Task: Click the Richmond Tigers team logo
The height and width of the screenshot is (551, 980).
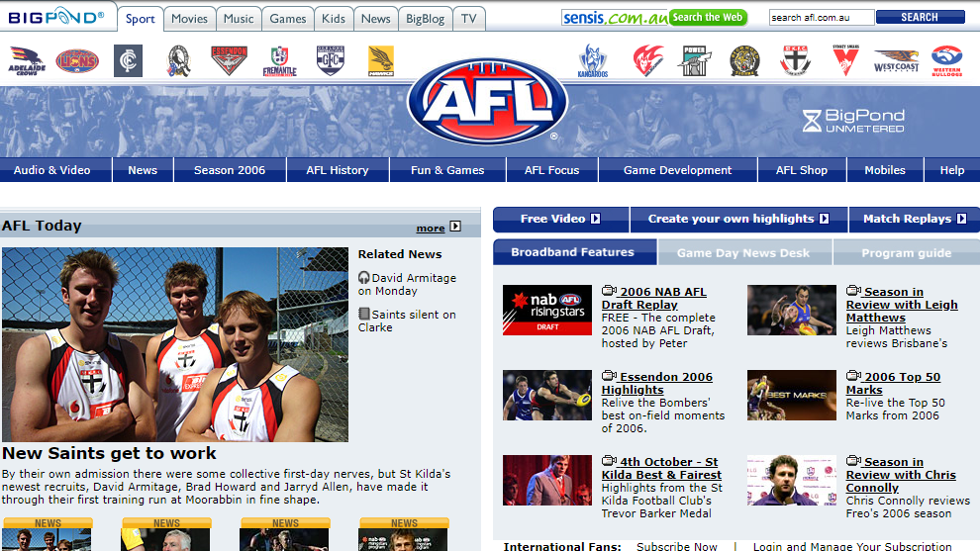Action: pyautogui.click(x=744, y=60)
